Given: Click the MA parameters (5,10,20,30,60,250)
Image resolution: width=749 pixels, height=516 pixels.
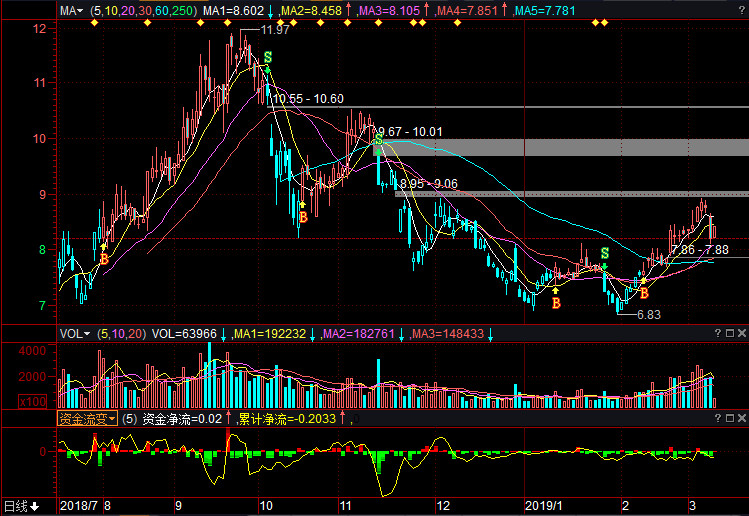Looking at the screenshot, I should (x=143, y=10).
